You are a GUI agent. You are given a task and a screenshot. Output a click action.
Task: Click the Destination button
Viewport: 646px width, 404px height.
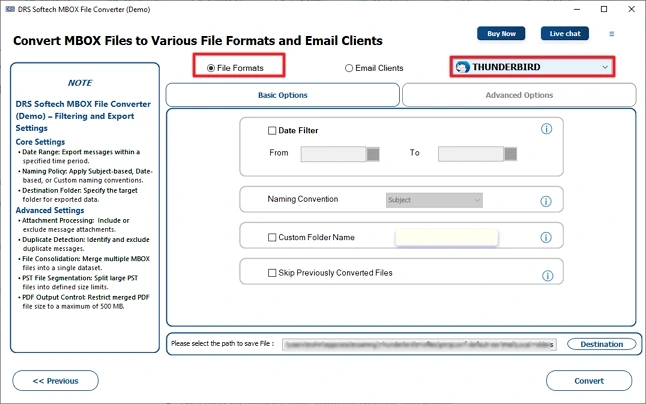601,344
